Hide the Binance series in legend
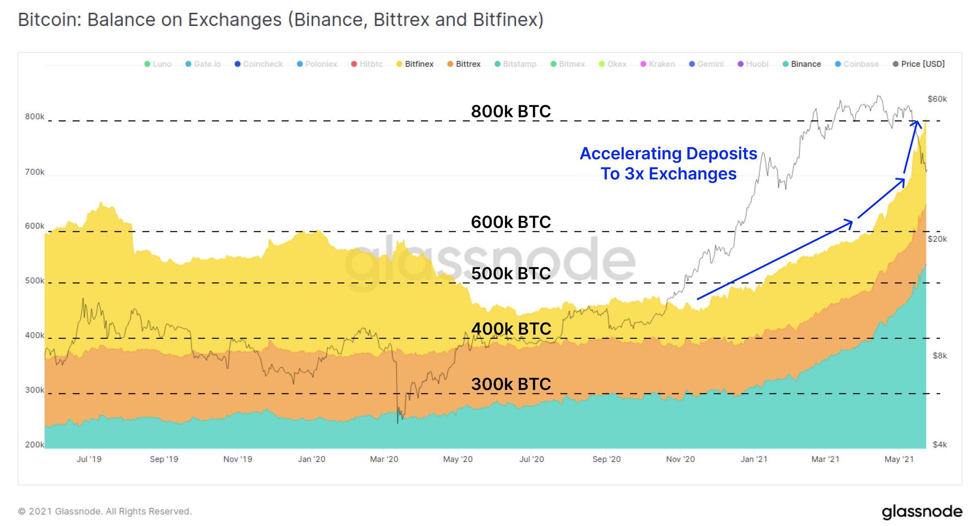980x526 pixels. point(805,64)
